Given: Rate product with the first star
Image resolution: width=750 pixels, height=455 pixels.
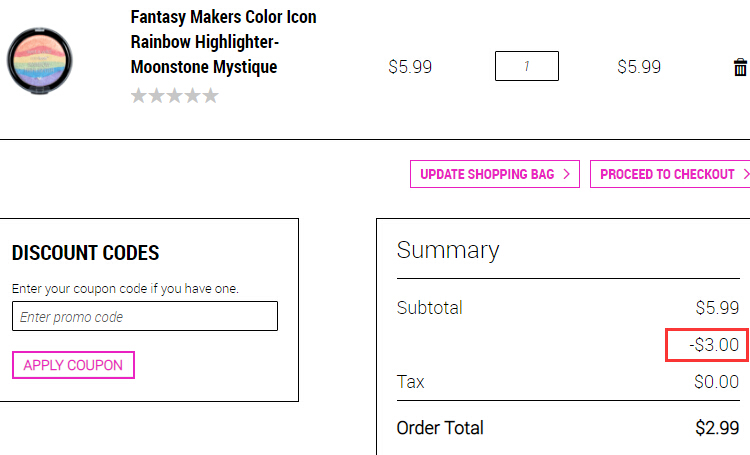Looking at the screenshot, I should pos(139,96).
